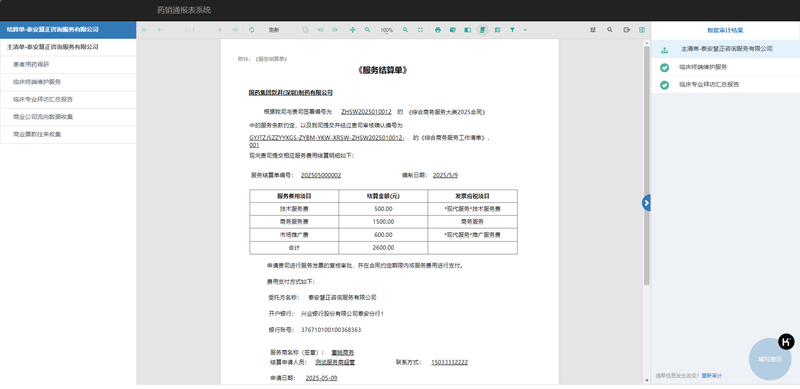Image resolution: width=800 pixels, height=389 pixels.
Task: Open 商业公司流向数据收集 in sidebar
Action: [68, 117]
